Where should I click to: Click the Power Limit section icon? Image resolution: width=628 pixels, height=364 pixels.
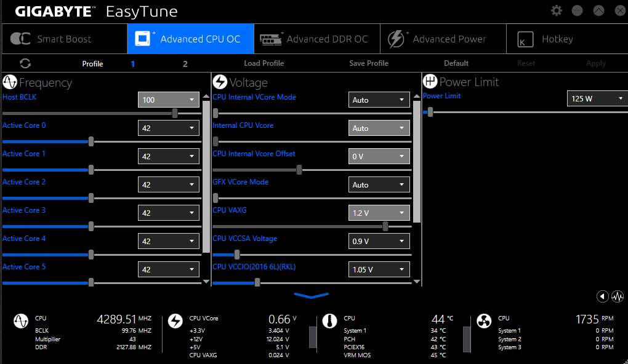pos(430,81)
